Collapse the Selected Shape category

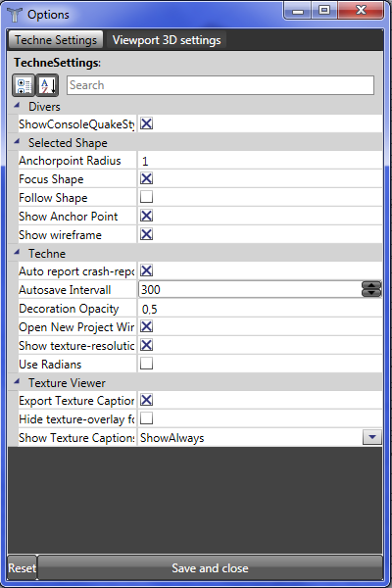(17, 141)
